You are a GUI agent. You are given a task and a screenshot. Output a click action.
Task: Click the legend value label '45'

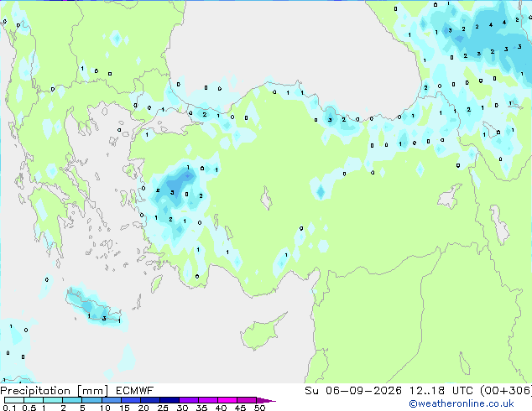click(240, 408)
